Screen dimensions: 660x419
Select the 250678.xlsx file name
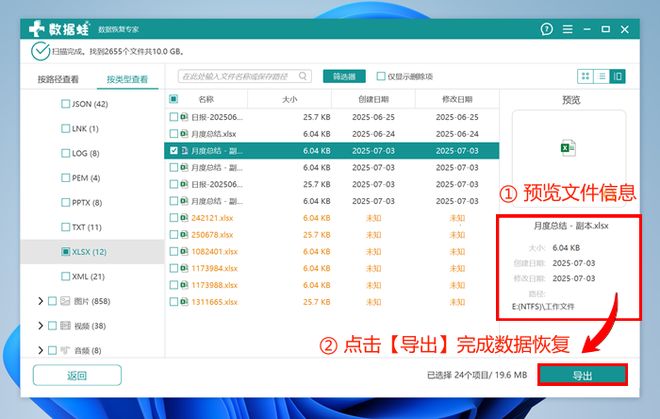pos(212,235)
